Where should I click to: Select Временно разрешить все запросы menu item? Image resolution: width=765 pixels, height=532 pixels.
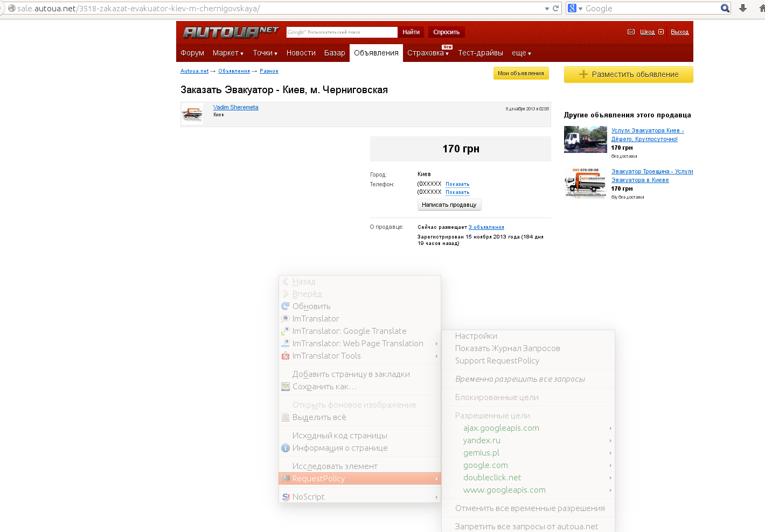coord(520,379)
